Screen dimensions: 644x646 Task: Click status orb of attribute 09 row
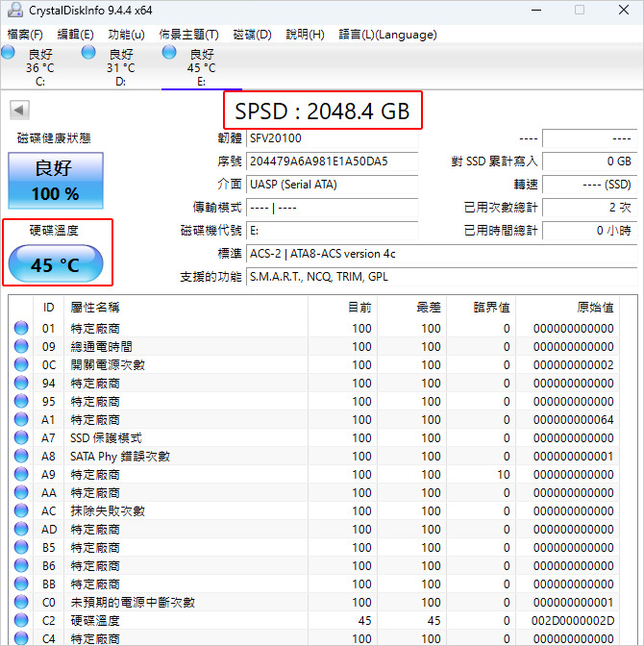pyautogui.click(x=21, y=346)
